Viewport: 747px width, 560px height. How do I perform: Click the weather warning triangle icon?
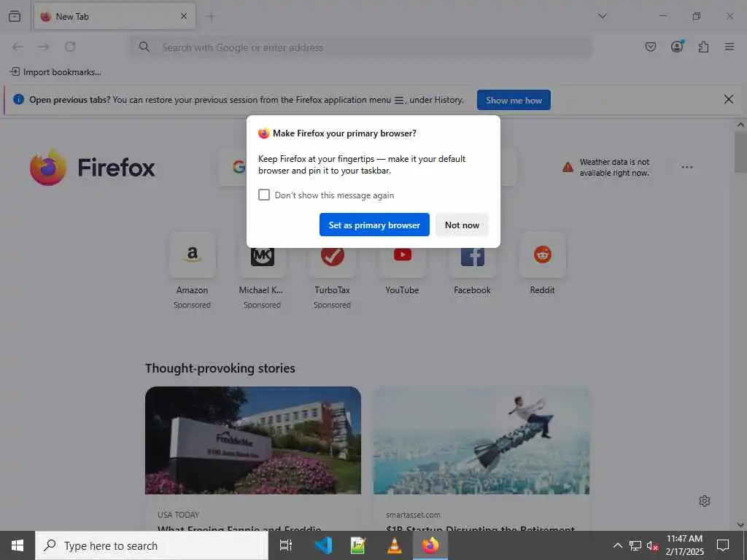point(568,167)
